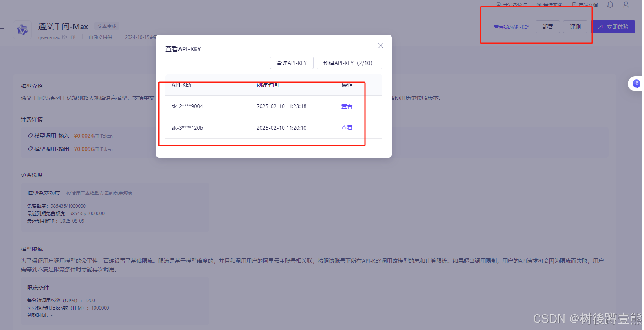Click 查看我的API-KEY link
The image size is (644, 330).
click(511, 27)
